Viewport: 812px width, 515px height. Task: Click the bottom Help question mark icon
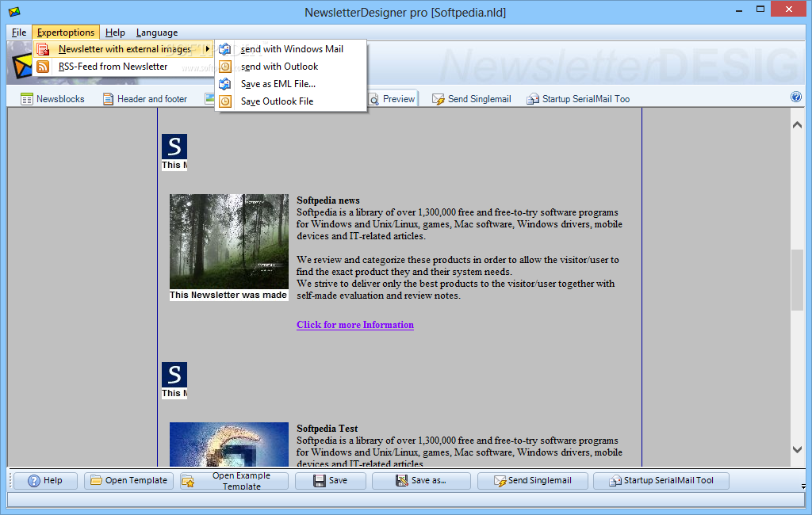(x=33, y=481)
